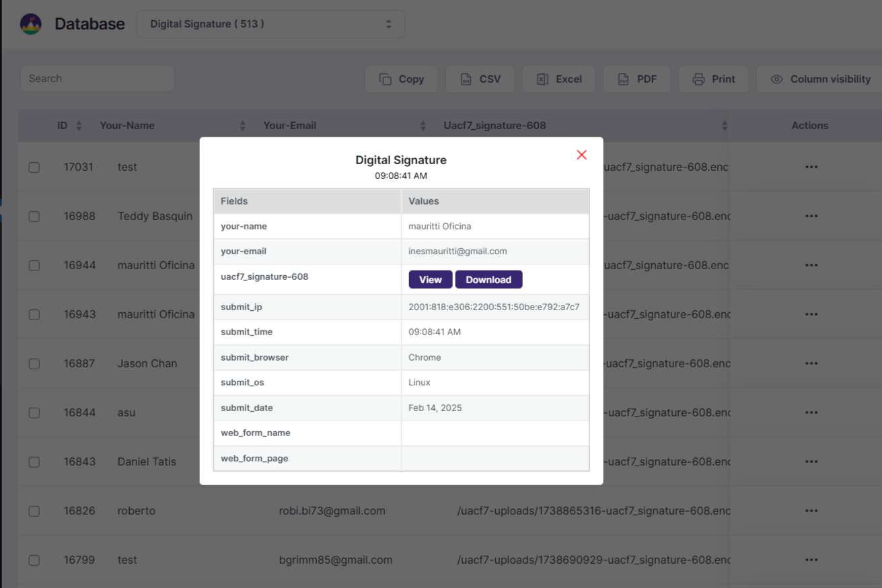The image size is (882, 588).
Task: Open actions menu for Jason Chan's row
Action: tap(811, 363)
